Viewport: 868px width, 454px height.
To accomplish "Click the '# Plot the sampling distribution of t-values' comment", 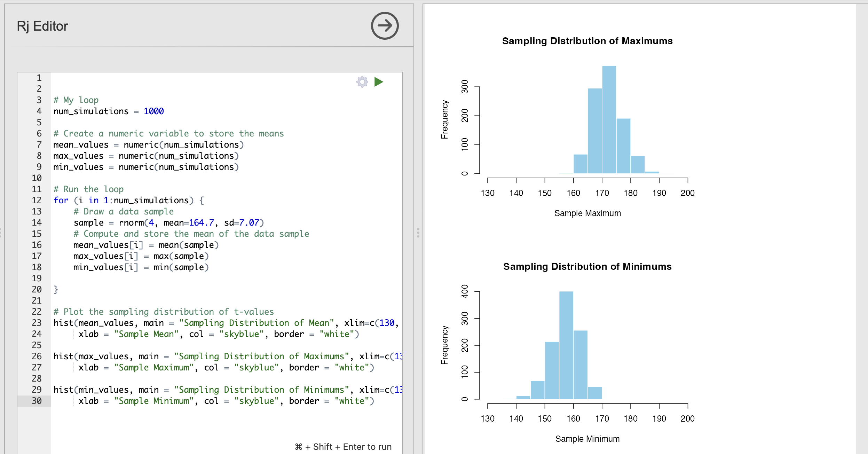I will [x=164, y=312].
